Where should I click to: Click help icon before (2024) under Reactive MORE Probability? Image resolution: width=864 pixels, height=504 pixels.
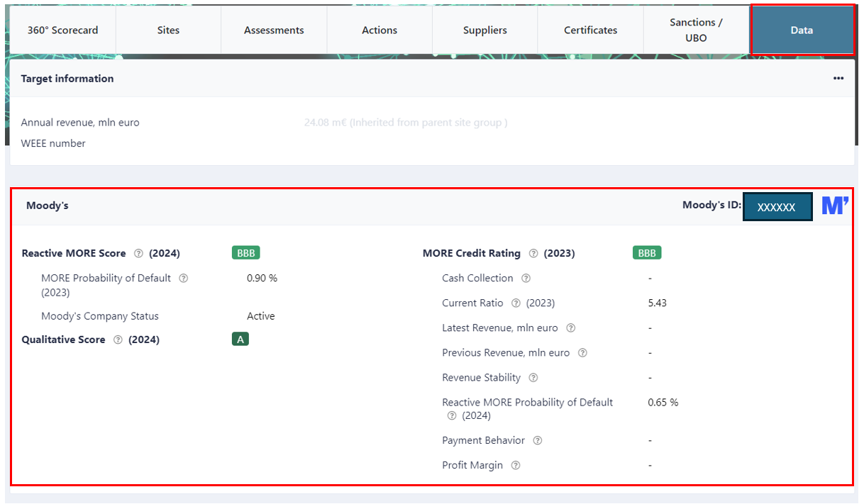(452, 415)
